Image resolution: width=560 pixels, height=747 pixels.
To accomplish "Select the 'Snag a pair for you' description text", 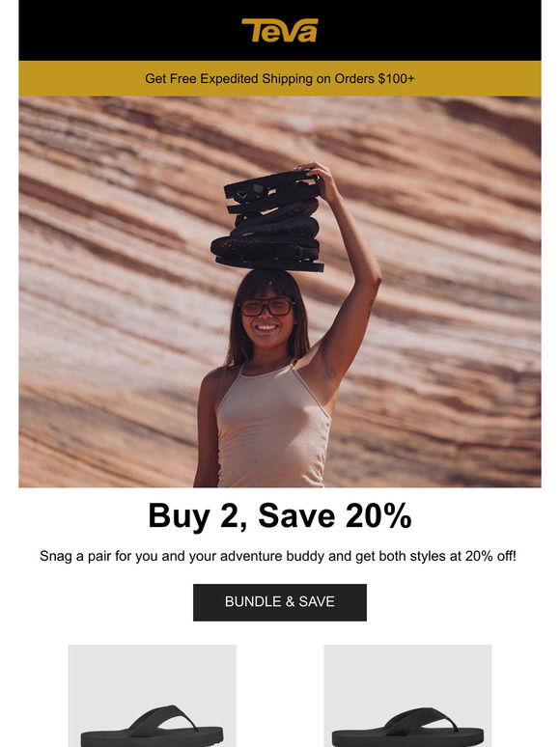I will pos(278,556).
